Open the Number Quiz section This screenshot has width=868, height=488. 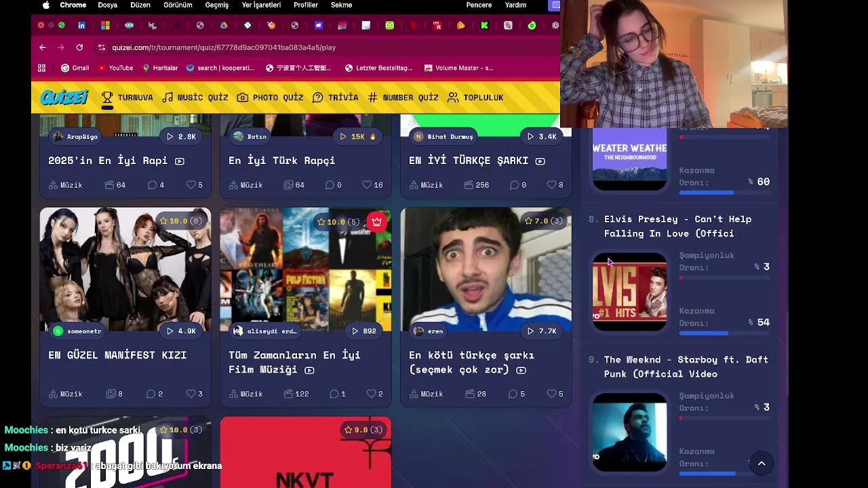(403, 98)
